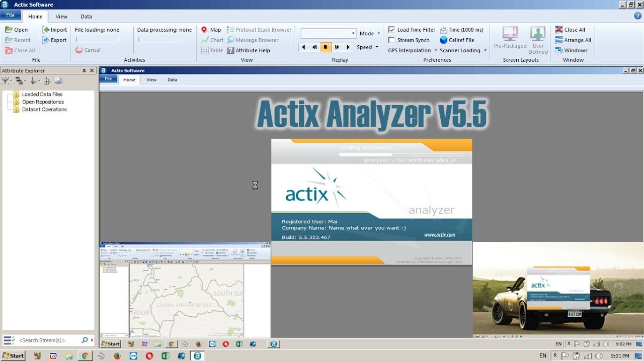Switch to the View tab in the top ribbon
The height and width of the screenshot is (362, 644).
61,17
